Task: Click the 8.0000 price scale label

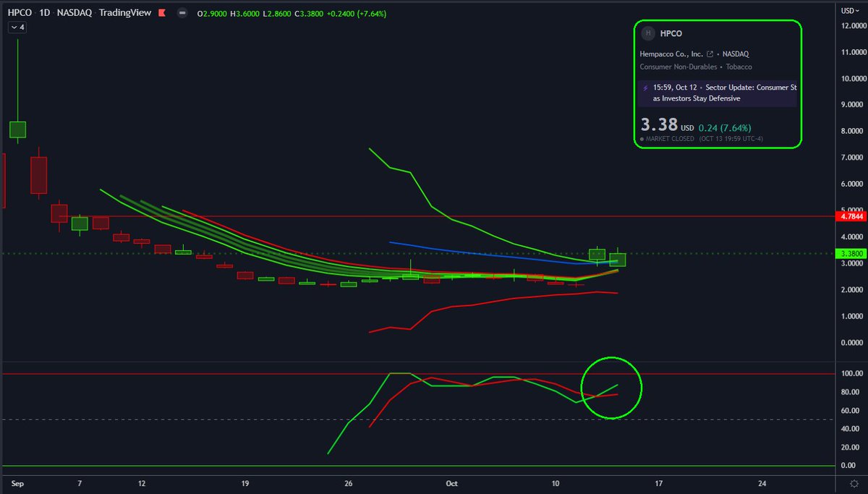Action: [853, 132]
